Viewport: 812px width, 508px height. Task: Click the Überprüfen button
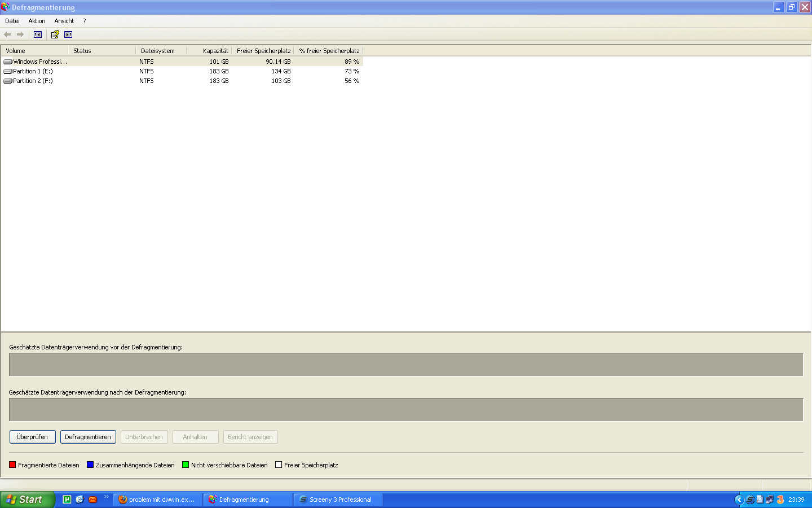[x=32, y=437]
